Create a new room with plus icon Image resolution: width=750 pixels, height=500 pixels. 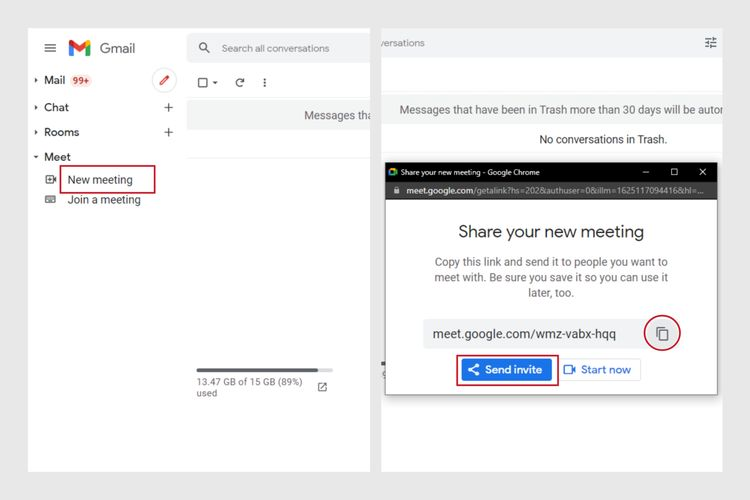(168, 132)
